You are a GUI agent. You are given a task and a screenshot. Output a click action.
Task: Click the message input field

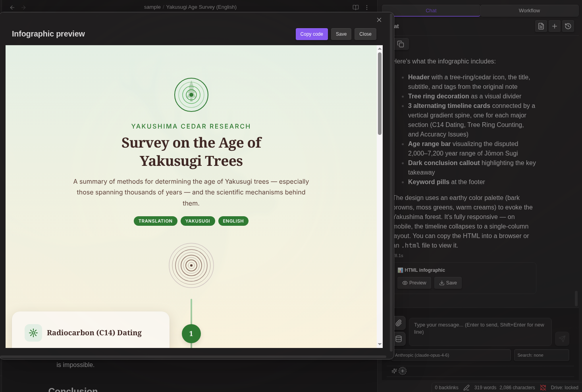point(480,332)
